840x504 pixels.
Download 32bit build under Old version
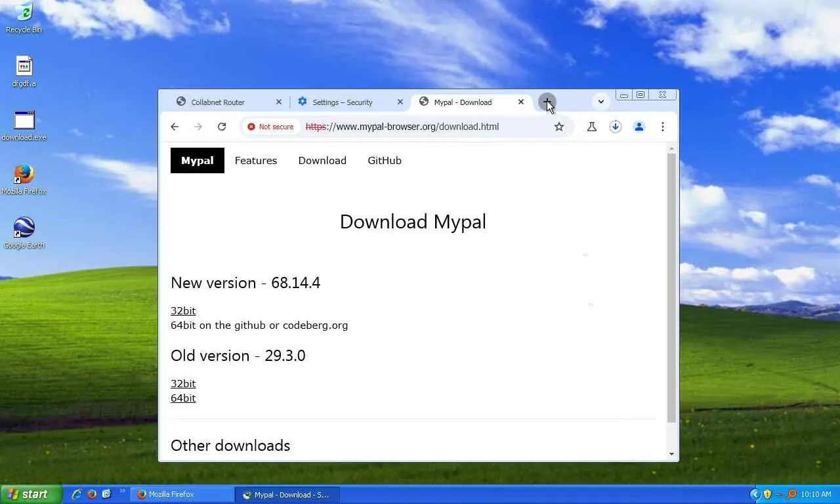(183, 383)
